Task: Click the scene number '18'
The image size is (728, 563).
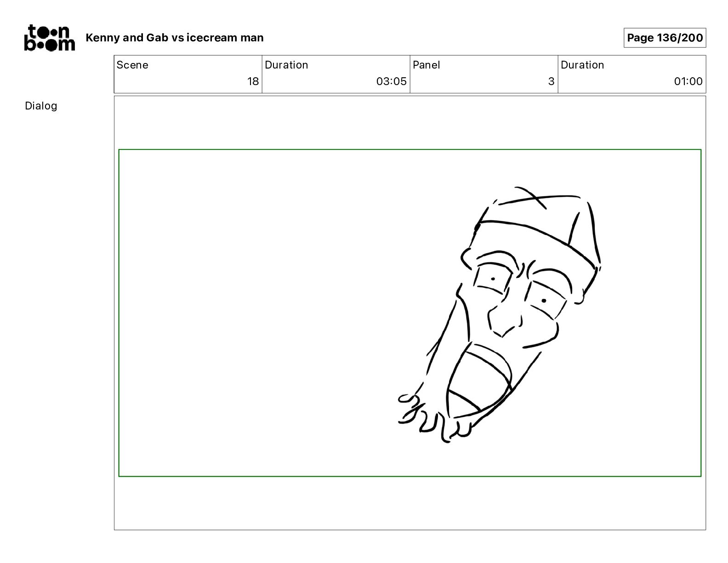Action: click(253, 81)
